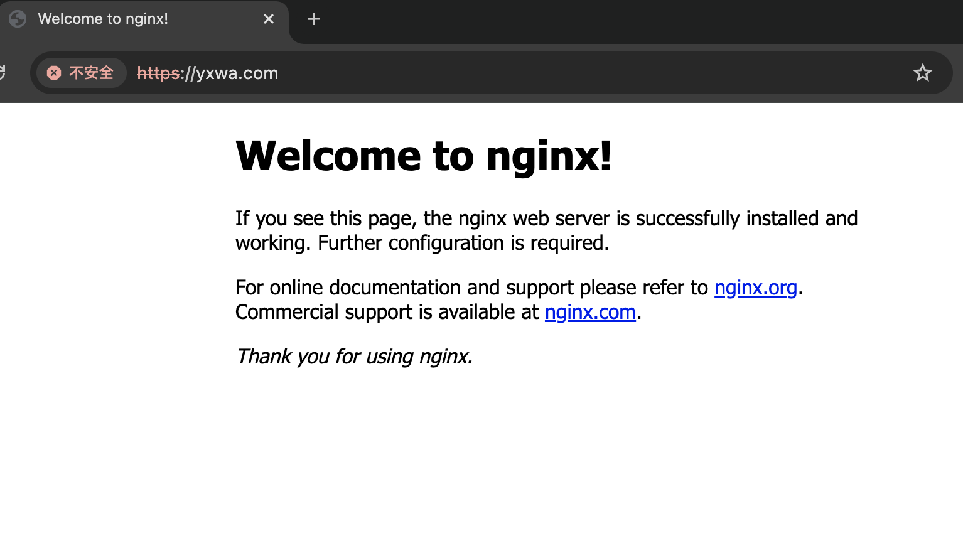963x560 pixels.
Task: Open the nginx.org documentation link
Action: coord(755,288)
